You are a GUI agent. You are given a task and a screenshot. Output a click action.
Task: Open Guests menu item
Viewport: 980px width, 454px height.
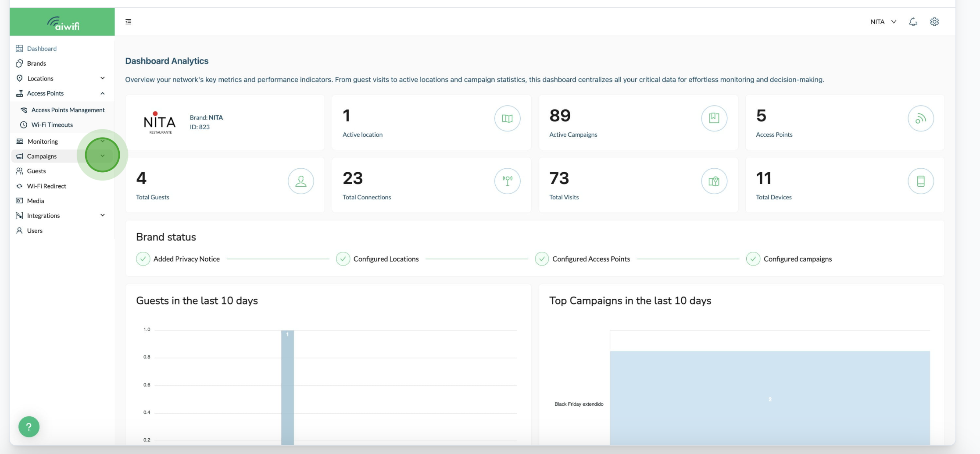coord(61,171)
